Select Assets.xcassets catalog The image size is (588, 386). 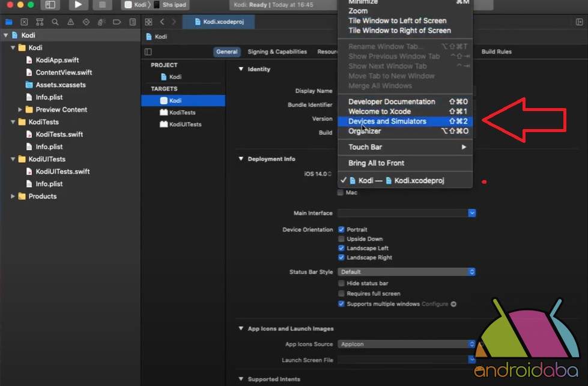coord(61,85)
